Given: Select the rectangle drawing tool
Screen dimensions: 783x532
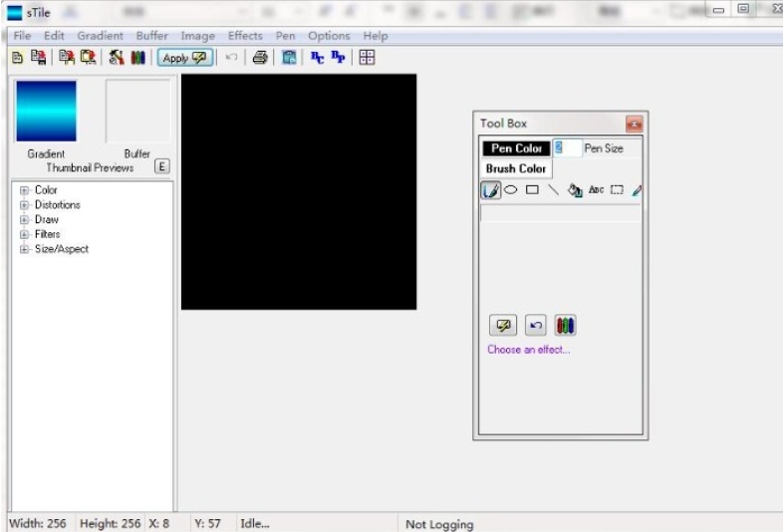Looking at the screenshot, I should (x=532, y=189).
